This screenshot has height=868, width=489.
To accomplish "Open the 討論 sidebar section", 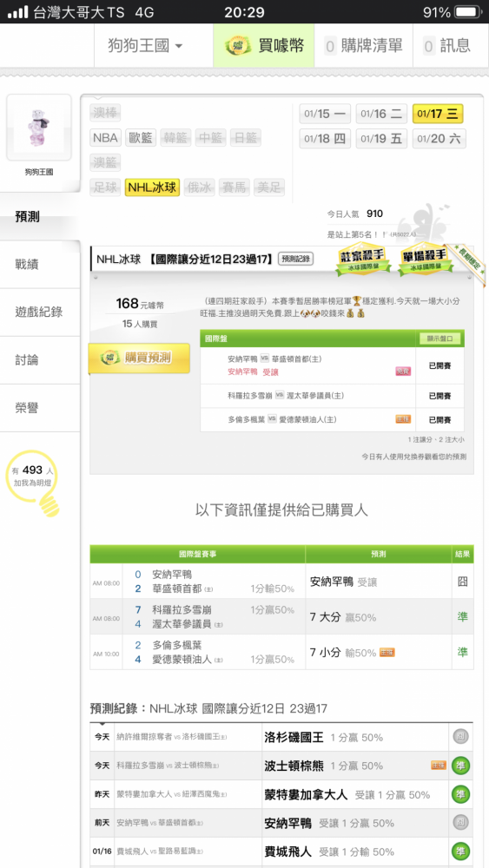I will 40,360.
